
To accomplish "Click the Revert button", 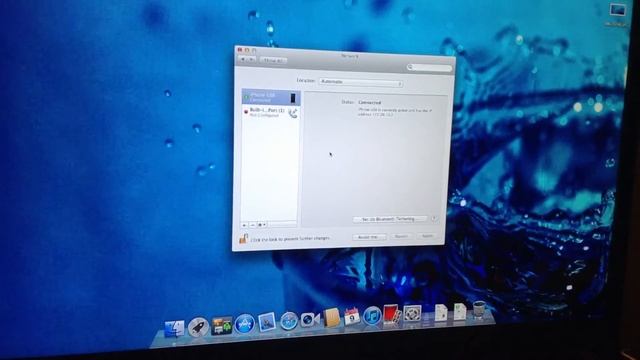I will tap(401, 236).
